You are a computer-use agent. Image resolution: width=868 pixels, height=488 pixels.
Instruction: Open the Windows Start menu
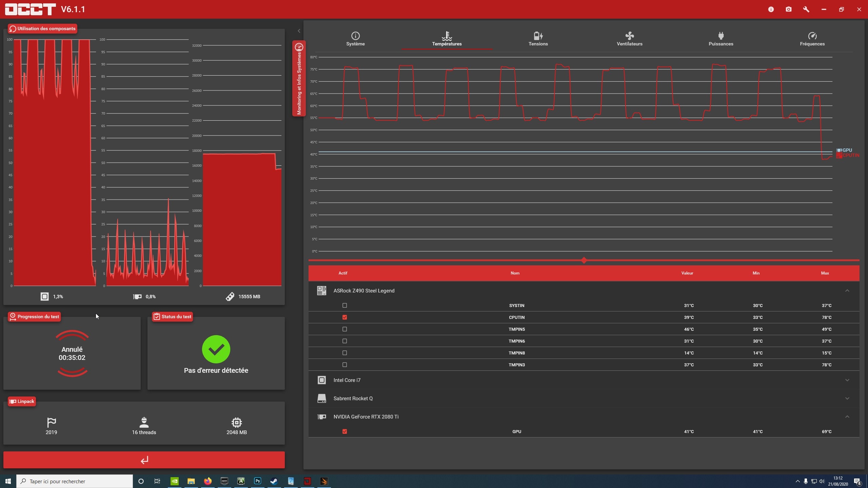click(8, 481)
